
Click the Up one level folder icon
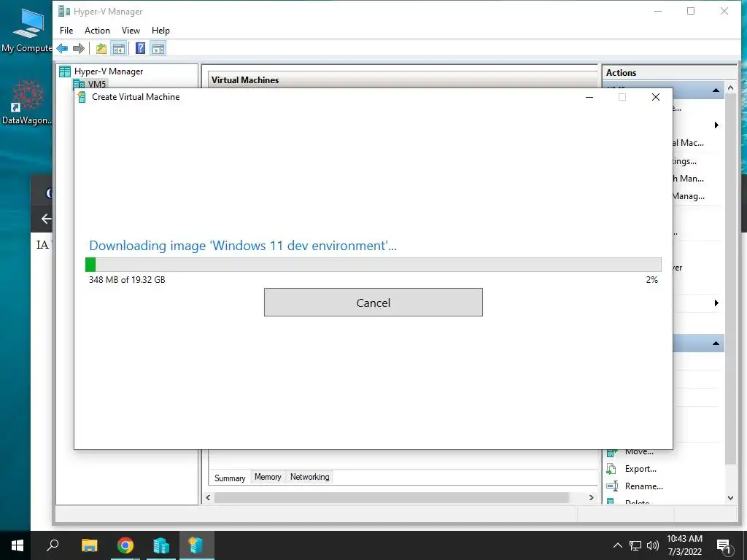[x=101, y=48]
